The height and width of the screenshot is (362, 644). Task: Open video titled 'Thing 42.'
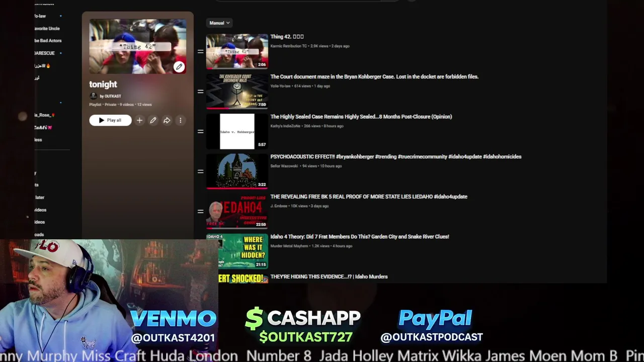coord(287,37)
